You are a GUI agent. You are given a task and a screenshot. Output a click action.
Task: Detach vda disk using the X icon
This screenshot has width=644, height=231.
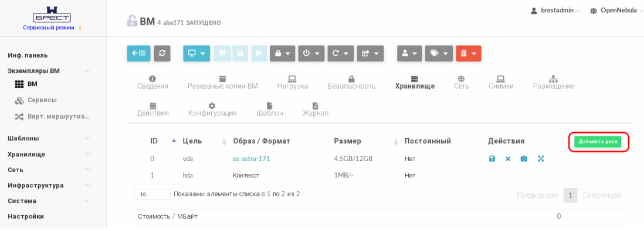pyautogui.click(x=508, y=159)
